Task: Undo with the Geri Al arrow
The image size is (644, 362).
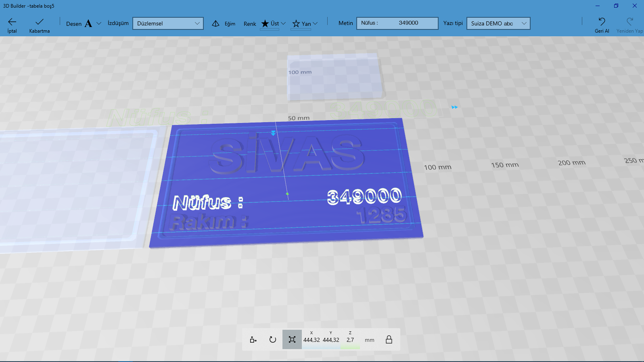Action: point(602,22)
